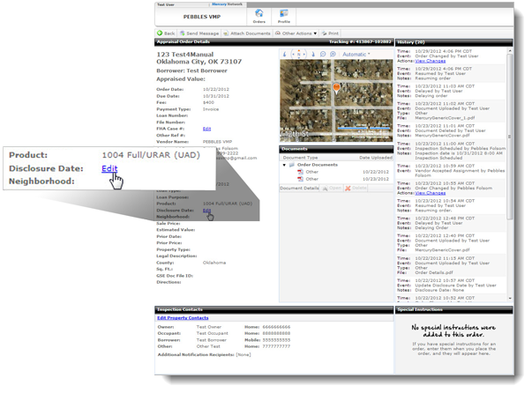
Task: Open the Orders icon in header
Action: point(259,16)
